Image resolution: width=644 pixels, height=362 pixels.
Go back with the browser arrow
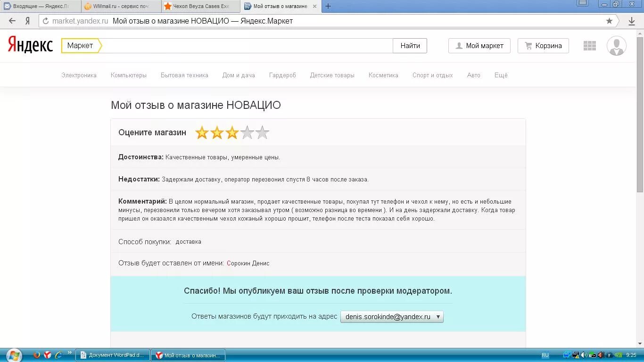click(12, 21)
